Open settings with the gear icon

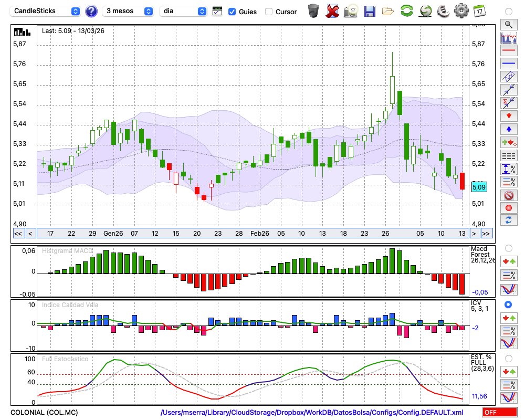coord(461,10)
